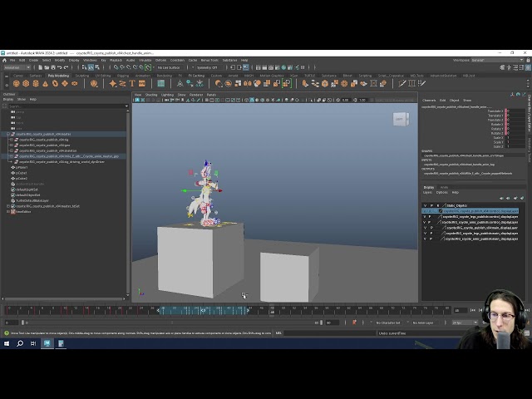Toggle visibility V of selected control_displayLayer
Image resolution: width=532 pixels, height=399 pixels.
pyautogui.click(x=425, y=211)
